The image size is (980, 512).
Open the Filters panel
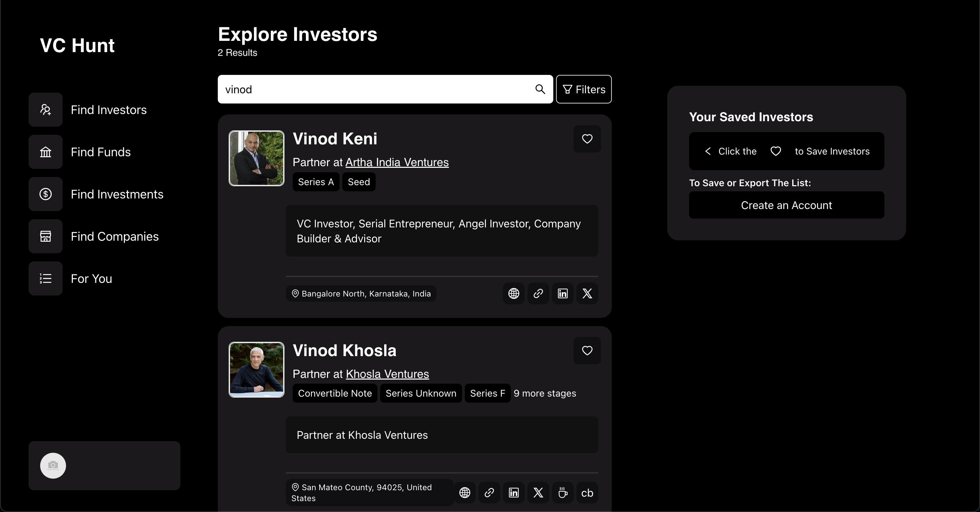pyautogui.click(x=584, y=89)
